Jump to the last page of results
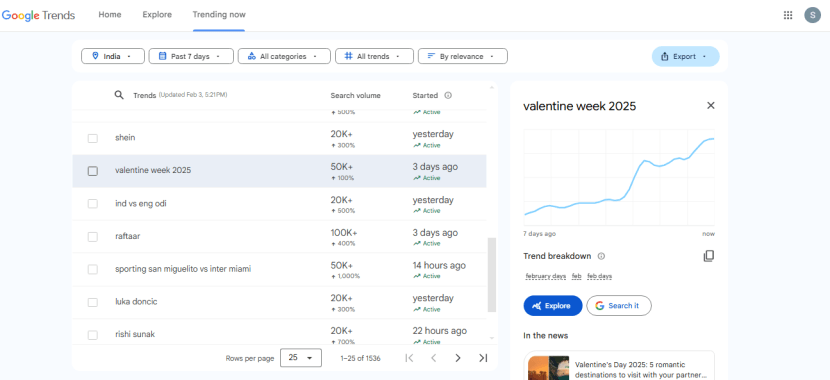 [483, 358]
